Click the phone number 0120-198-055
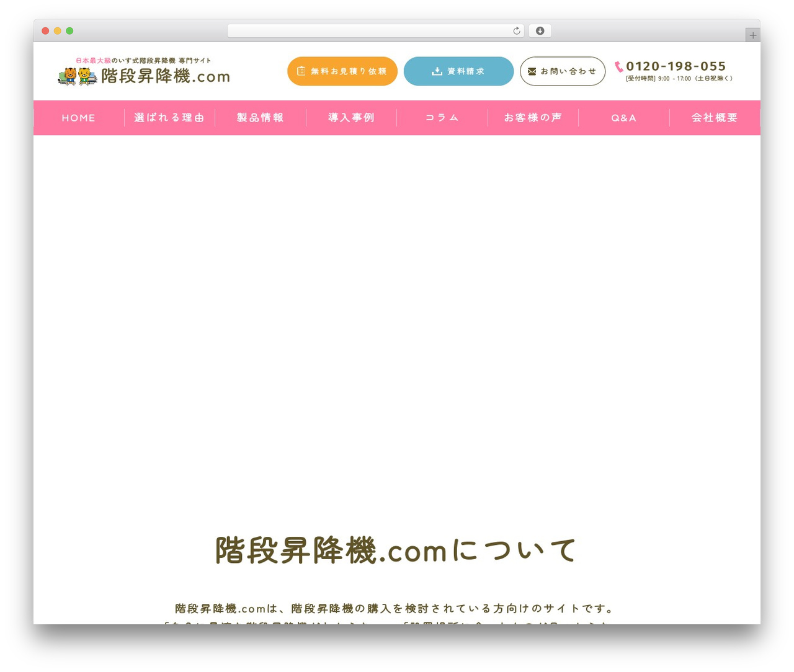Image resolution: width=794 pixels, height=672 pixels. (x=676, y=66)
